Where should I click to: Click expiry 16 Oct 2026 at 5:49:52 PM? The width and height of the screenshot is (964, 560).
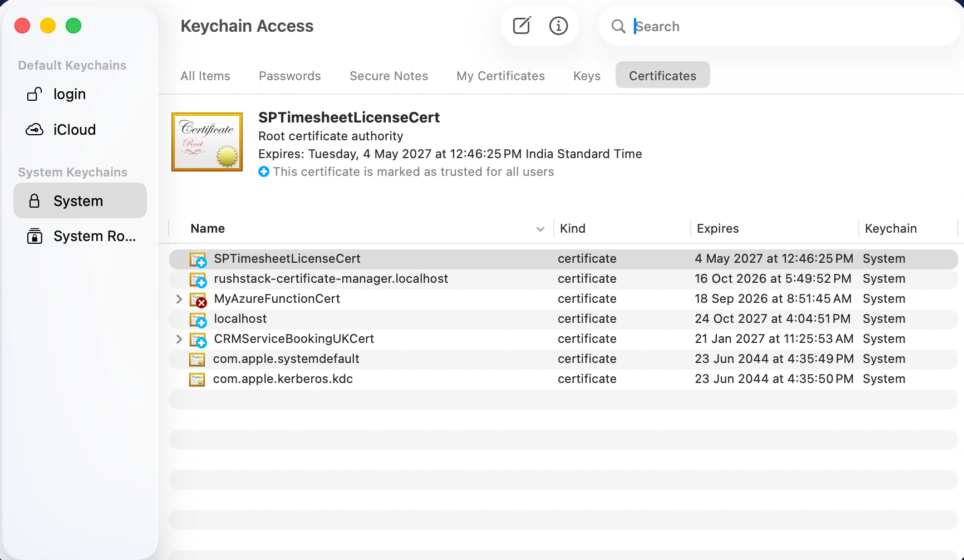point(773,278)
